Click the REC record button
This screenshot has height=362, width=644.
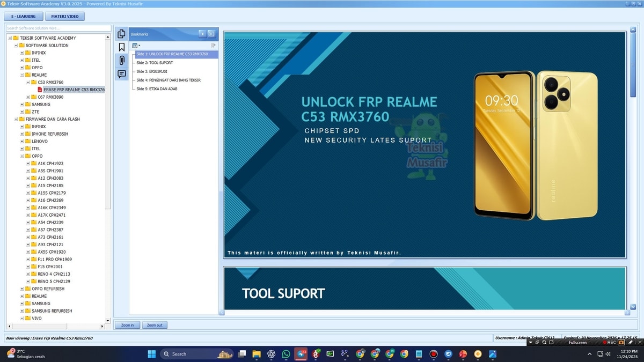[609, 342]
